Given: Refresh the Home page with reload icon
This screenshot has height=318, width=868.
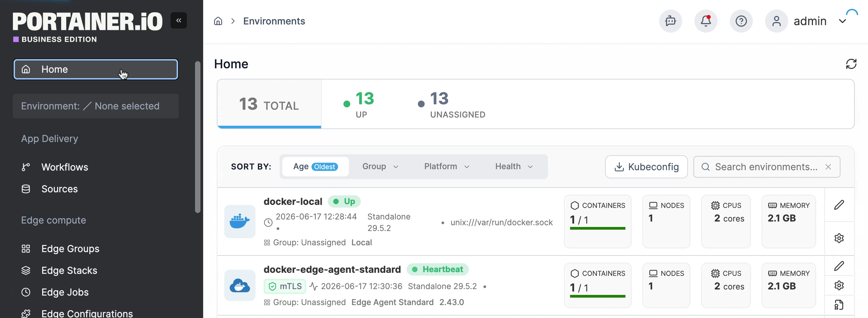Looking at the screenshot, I should click(x=851, y=64).
